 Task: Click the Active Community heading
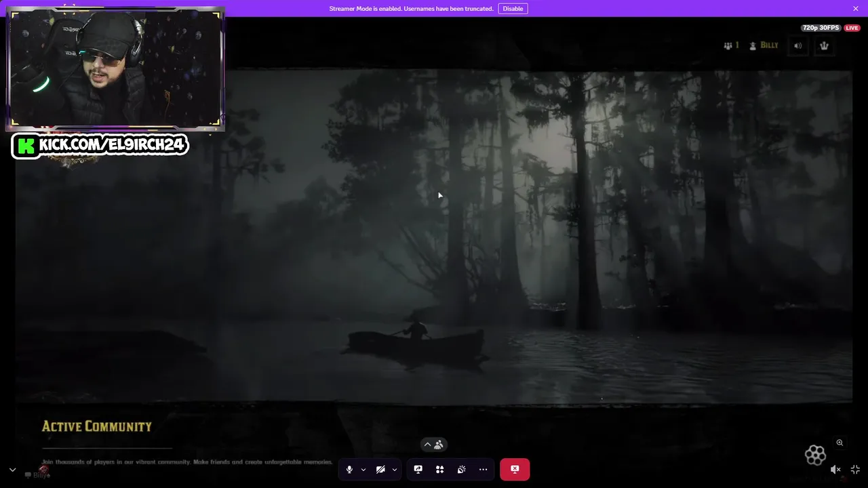[x=97, y=426]
